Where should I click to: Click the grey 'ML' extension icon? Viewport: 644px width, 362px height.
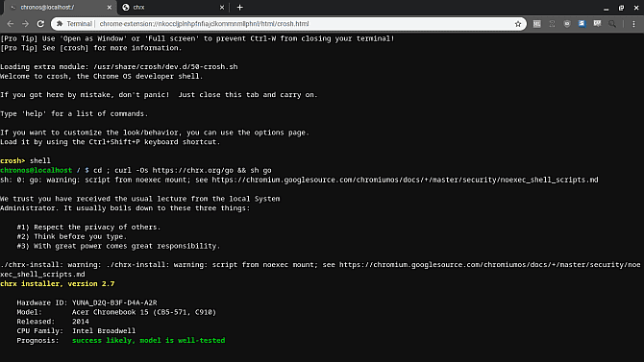point(536,24)
